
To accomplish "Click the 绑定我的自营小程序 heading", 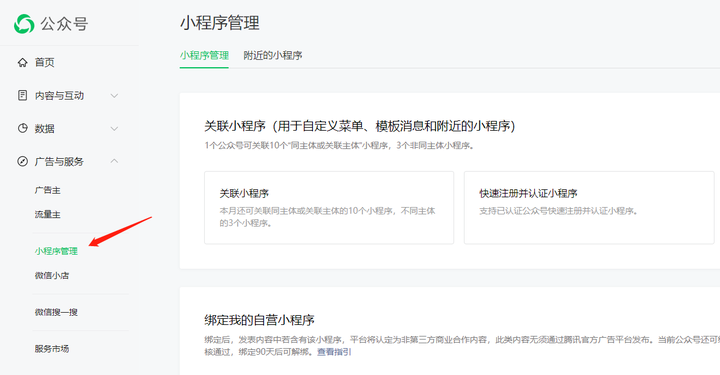I will click(259, 320).
